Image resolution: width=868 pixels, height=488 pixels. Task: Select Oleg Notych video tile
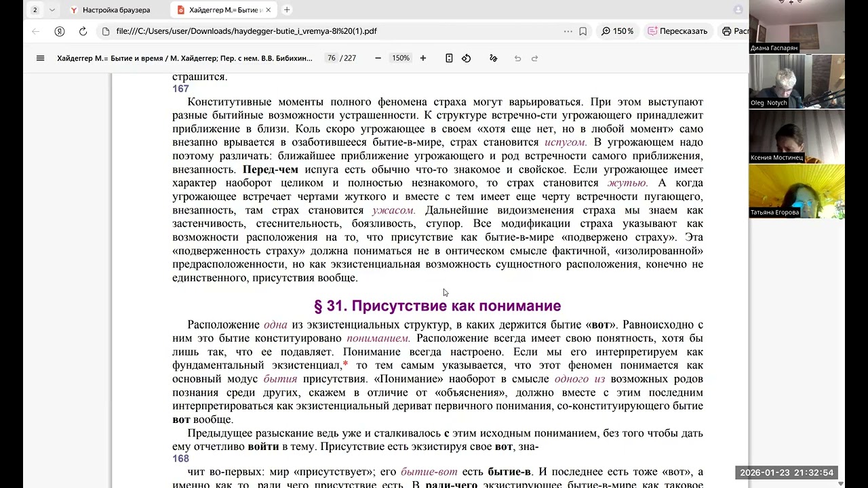click(x=797, y=81)
